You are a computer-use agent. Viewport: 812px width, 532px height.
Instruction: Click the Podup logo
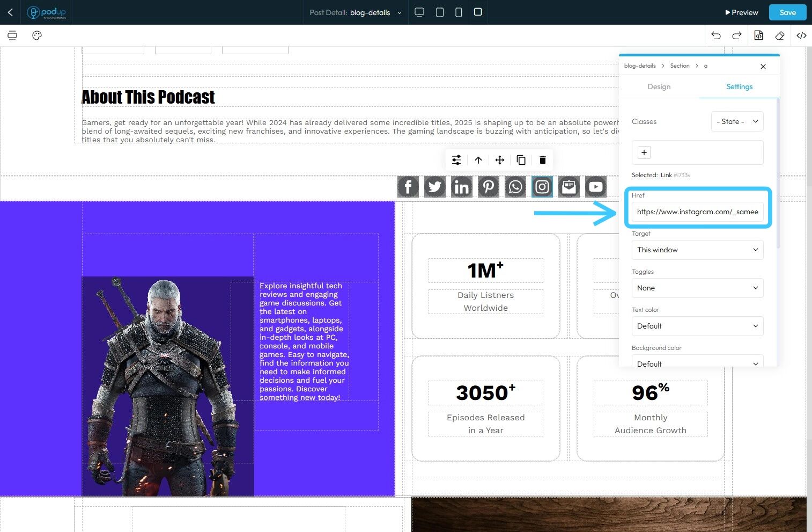[x=47, y=12]
